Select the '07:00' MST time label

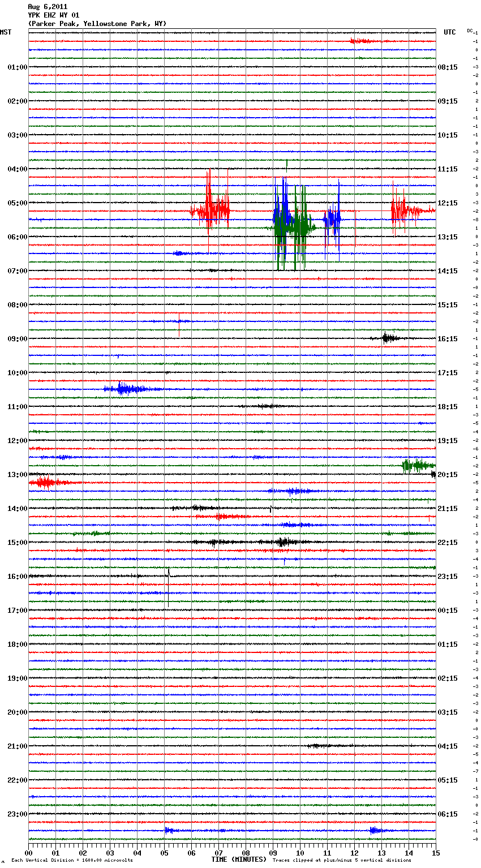18,271
